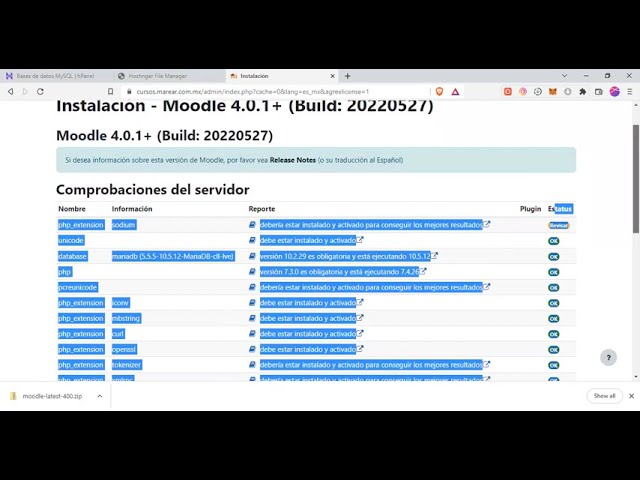The image size is (640, 480).
Task: Click the openssl information cell
Action: coord(124,349)
